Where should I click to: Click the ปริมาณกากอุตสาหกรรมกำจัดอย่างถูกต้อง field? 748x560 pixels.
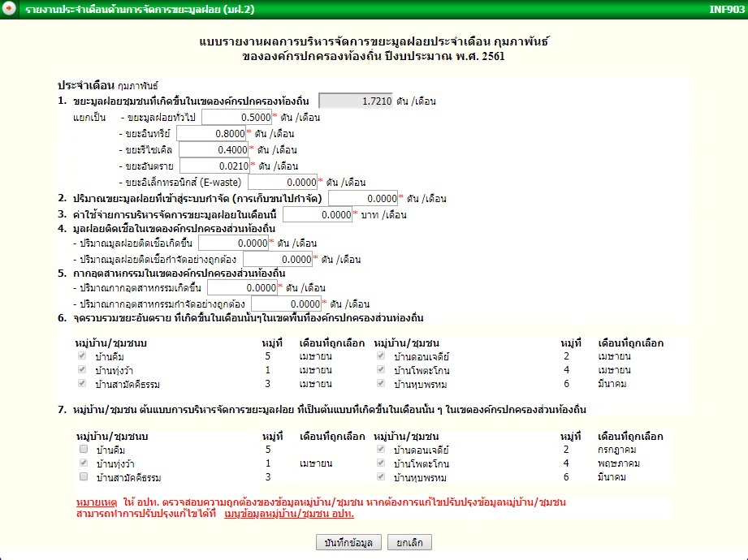[x=286, y=304]
